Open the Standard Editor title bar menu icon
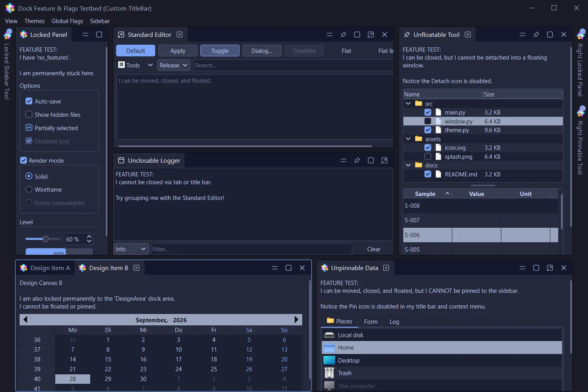The image size is (588, 392). (x=330, y=34)
